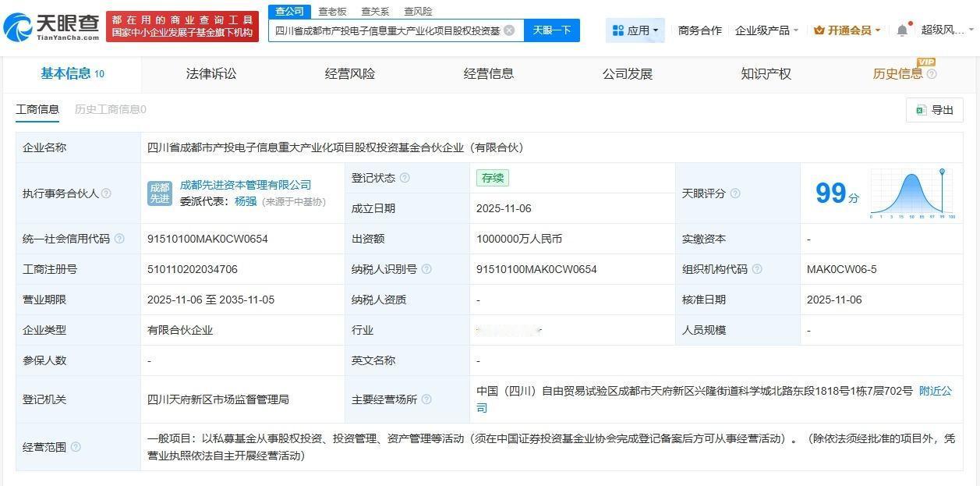The image size is (980, 486).
Task: Click help icon next to 登记状态
Action: (x=405, y=178)
